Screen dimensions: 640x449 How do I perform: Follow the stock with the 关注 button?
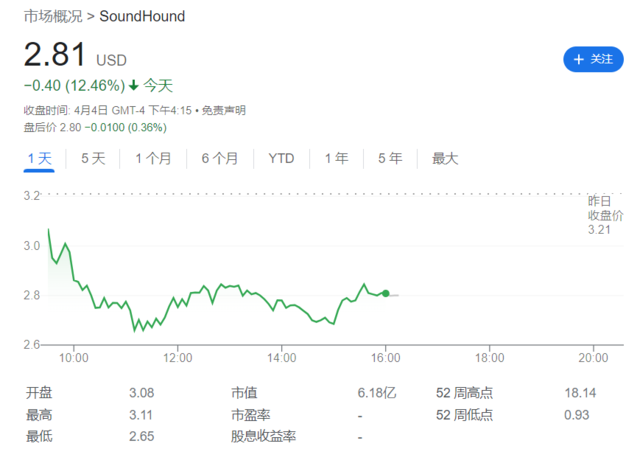point(592,60)
